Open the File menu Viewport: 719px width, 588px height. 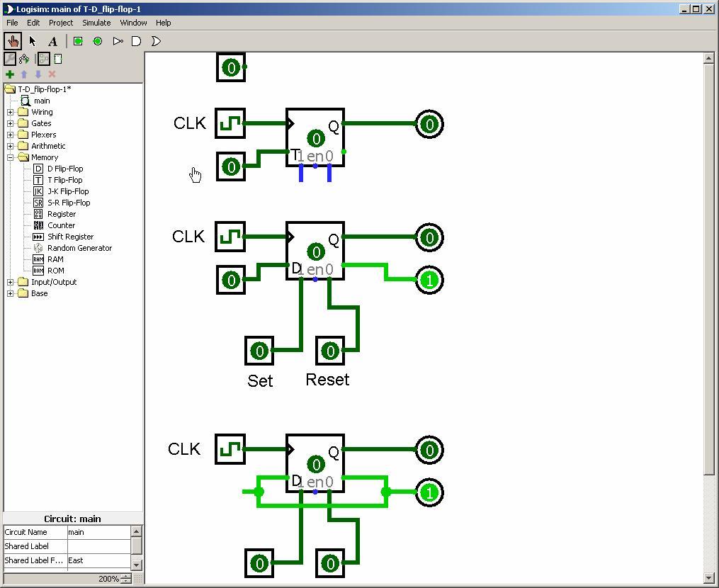[12, 23]
